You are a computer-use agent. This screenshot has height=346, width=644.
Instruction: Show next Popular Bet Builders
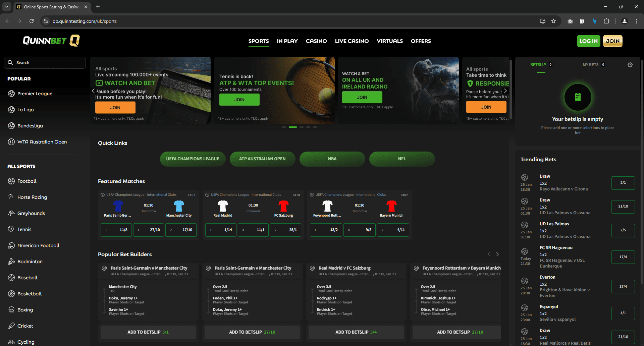point(497,254)
